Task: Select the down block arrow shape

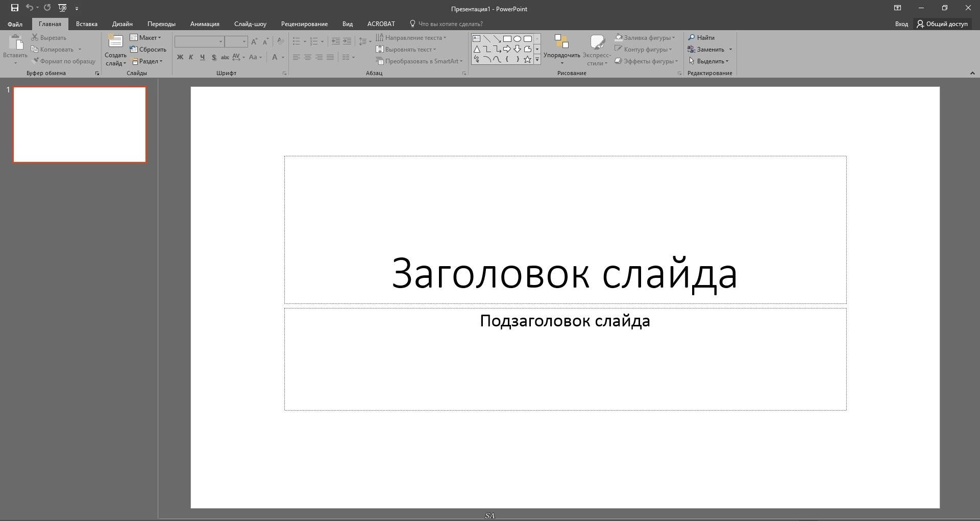Action: pyautogui.click(x=517, y=49)
